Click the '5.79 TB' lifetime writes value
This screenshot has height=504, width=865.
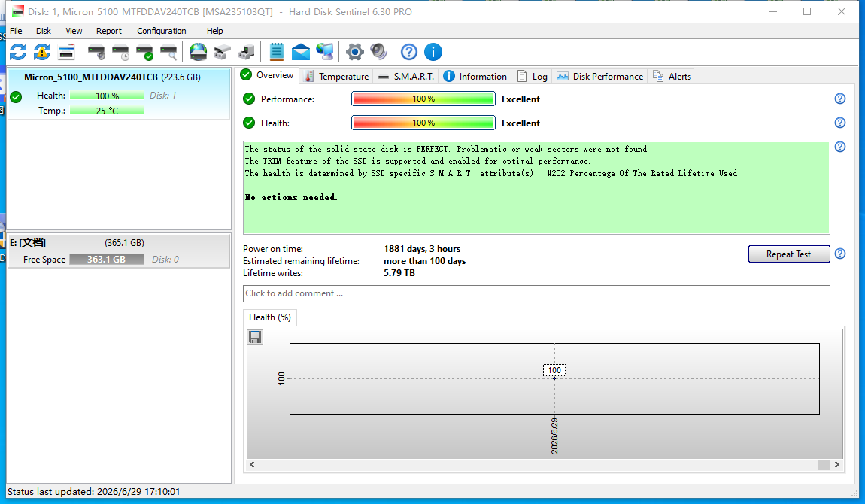coord(399,273)
